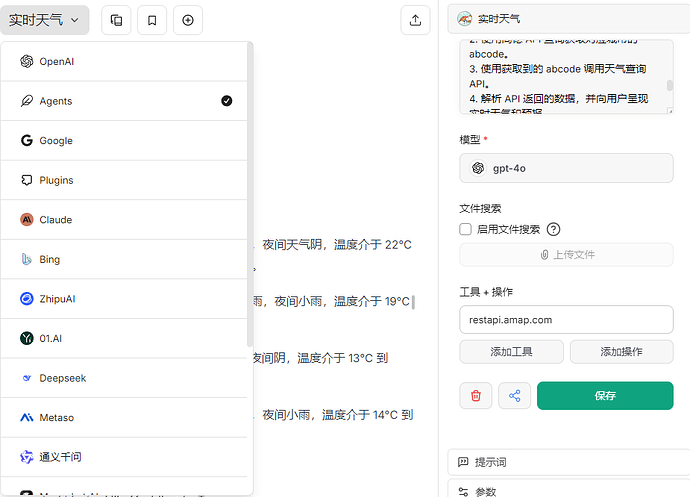Choose 通义千问 in the endpoint list
This screenshot has width=690, height=497.
pos(124,457)
